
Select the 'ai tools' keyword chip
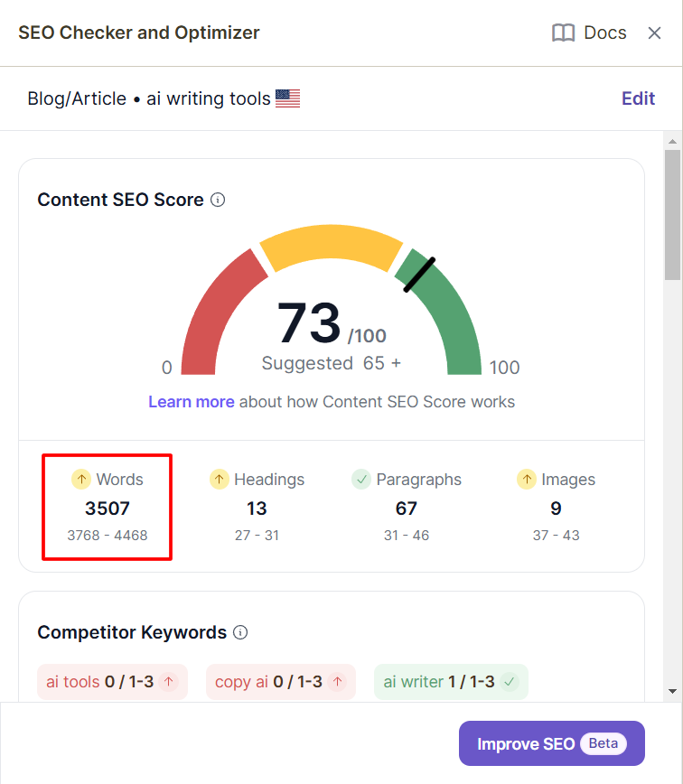(x=112, y=682)
